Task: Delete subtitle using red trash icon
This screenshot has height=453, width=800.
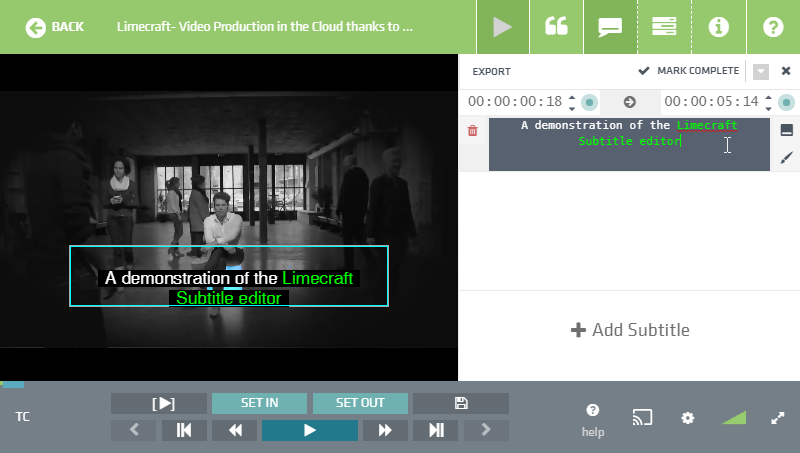Action: pyautogui.click(x=472, y=131)
